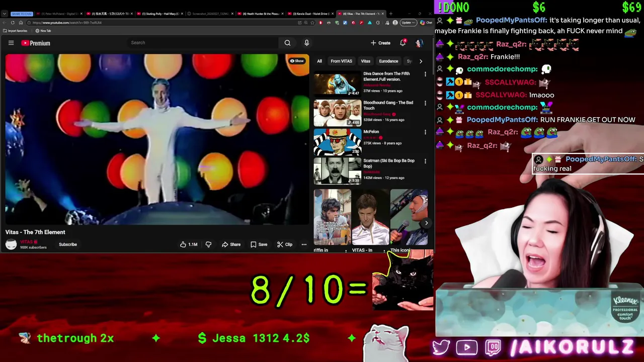Open Diva Dance from the Fifth Element thumbnail
644x362 pixels.
coord(337,83)
